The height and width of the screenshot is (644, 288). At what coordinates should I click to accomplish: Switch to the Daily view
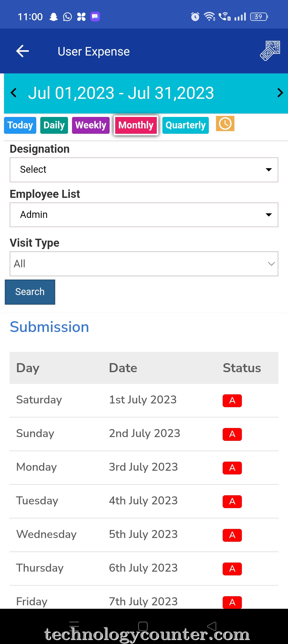tap(54, 125)
